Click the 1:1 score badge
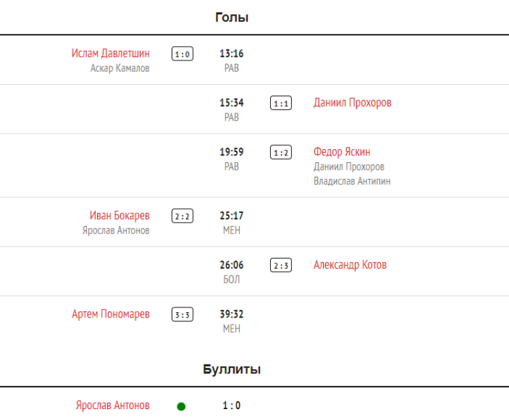Image resolution: width=509 pixels, height=420 pixels. click(x=281, y=104)
